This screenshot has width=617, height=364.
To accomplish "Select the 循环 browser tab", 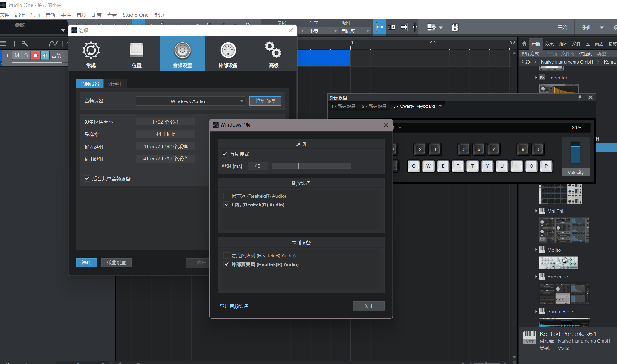I will (x=563, y=43).
